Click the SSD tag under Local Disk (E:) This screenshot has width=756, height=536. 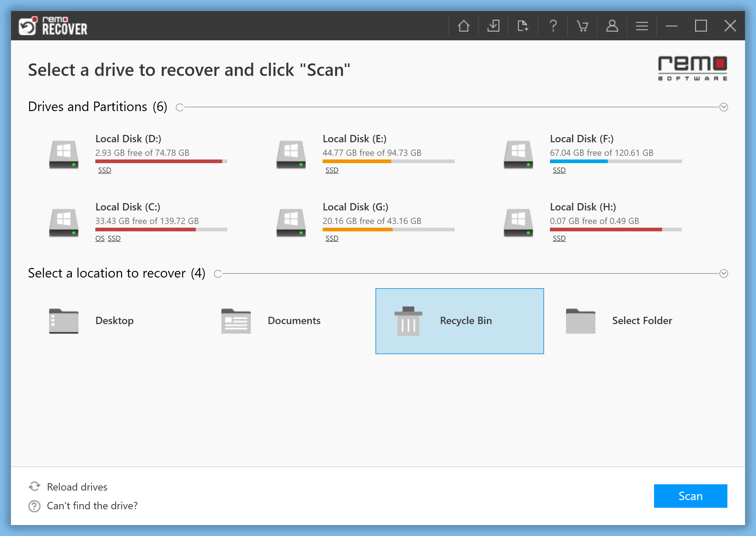pos(332,170)
